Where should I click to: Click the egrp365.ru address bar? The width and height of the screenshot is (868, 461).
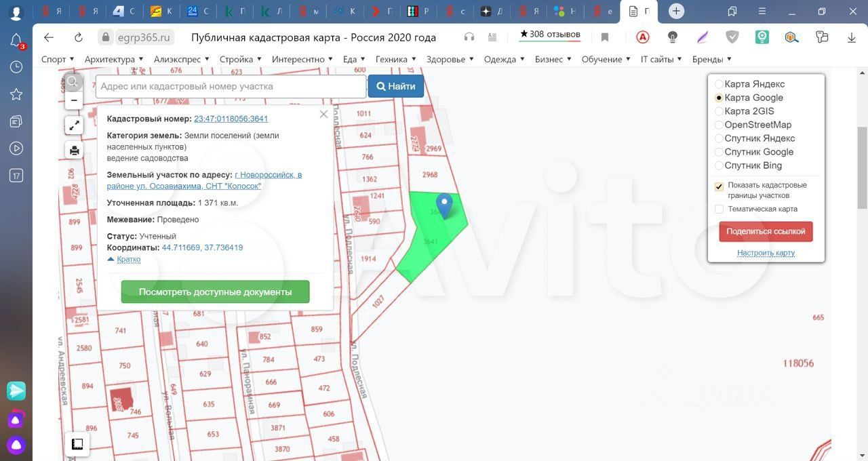(x=144, y=37)
